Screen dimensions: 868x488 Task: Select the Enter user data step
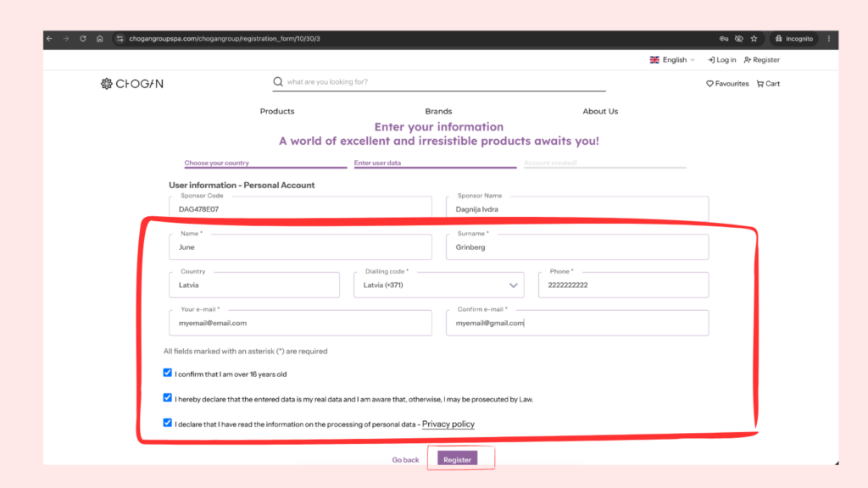pos(377,163)
